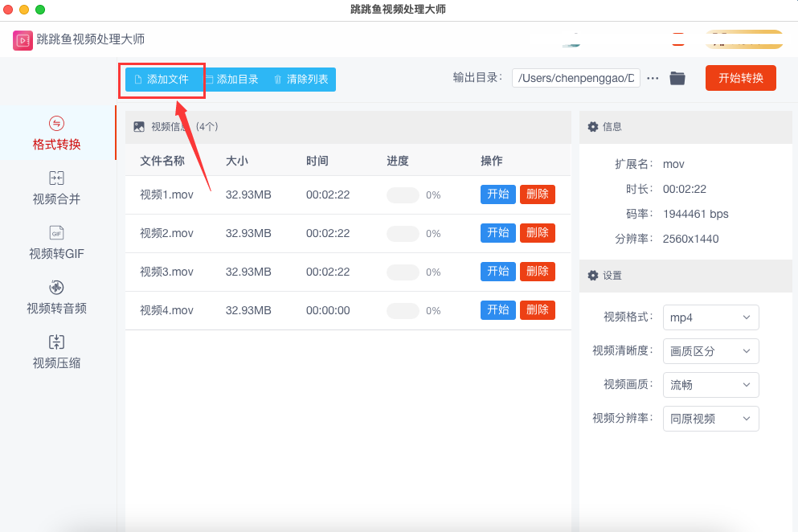The width and height of the screenshot is (798, 532).
Task: Start converting 视频2.mov with 开始
Action: coord(497,233)
